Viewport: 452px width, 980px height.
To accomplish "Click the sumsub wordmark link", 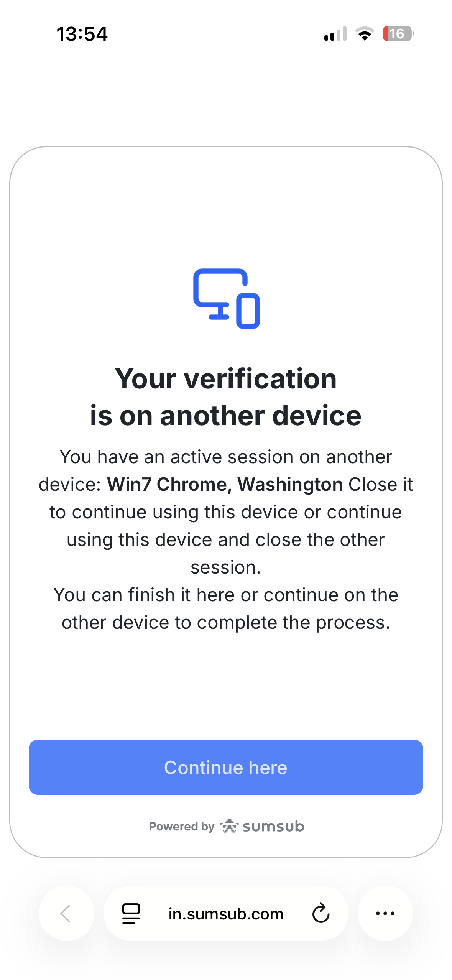I will click(x=273, y=827).
